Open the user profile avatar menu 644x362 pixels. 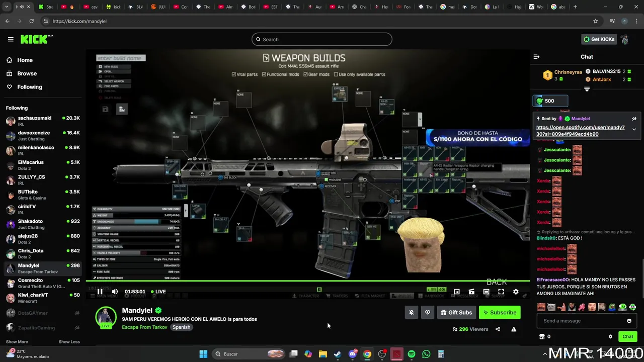tap(624, 39)
